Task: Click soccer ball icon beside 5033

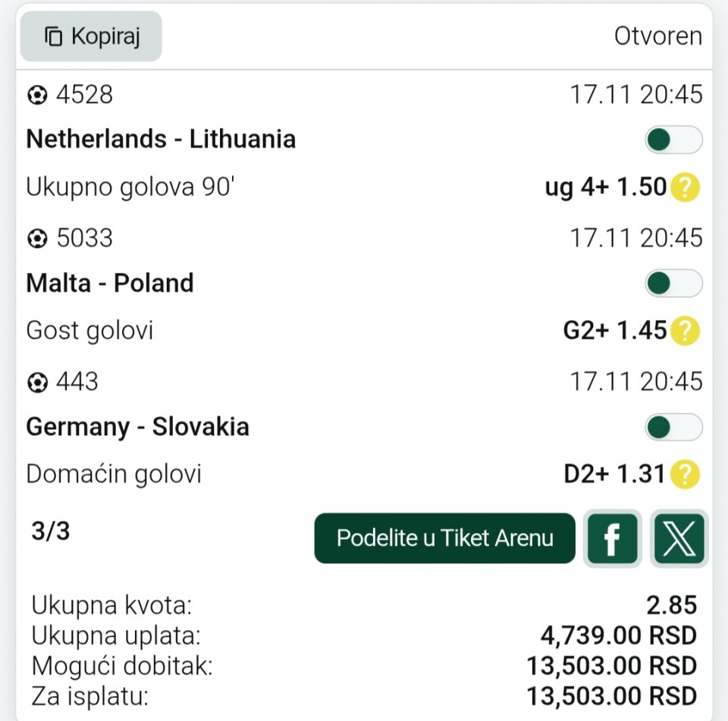Action: coord(36,240)
